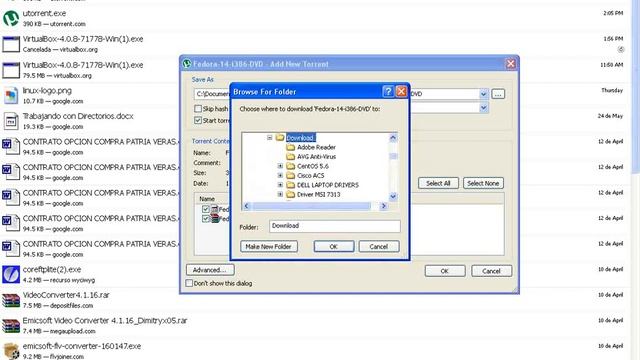Click the Driver MSI 7313 folder icon
This screenshot has height=360, width=640.
[290, 194]
